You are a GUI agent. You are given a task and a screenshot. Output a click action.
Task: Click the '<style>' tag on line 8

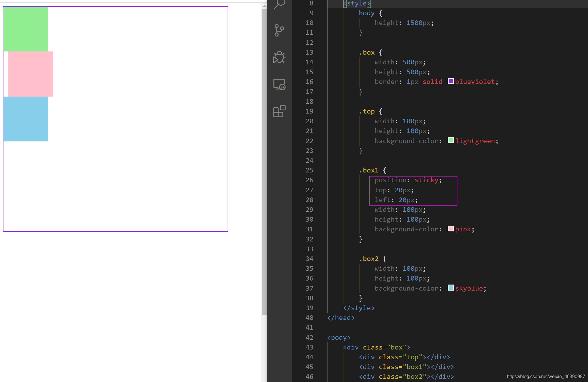357,3
